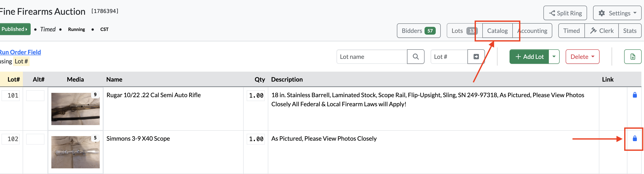This screenshot has width=644, height=174.
Task: Click the Run Order Field link
Action: click(20, 52)
